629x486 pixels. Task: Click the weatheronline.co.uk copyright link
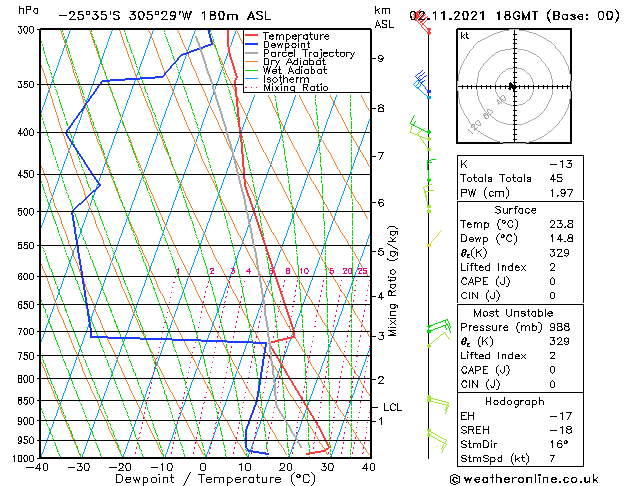[x=524, y=479]
